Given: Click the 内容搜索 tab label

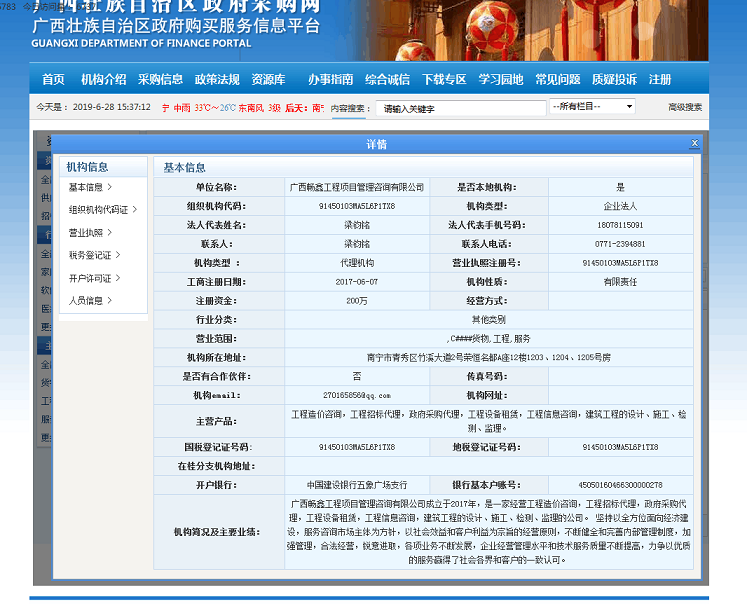Looking at the screenshot, I should click(350, 109).
